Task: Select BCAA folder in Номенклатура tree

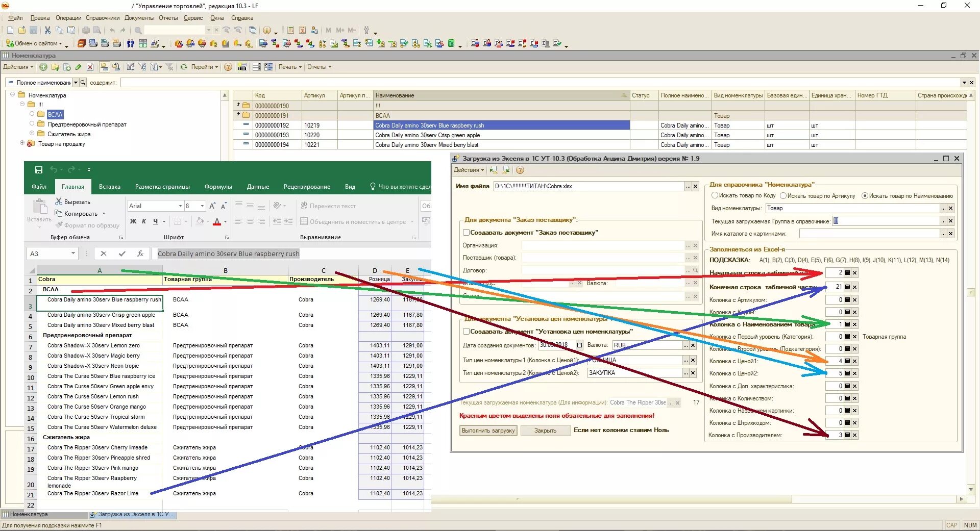Action: click(55, 114)
